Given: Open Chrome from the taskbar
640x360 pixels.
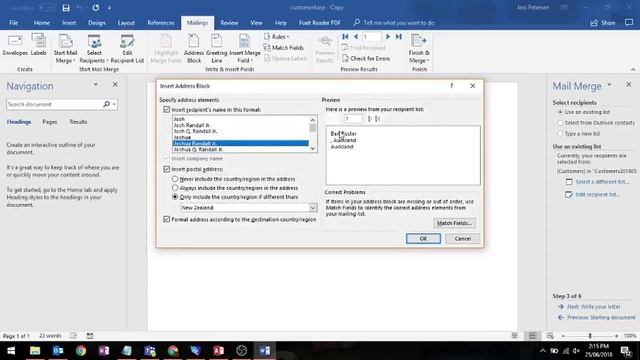Looking at the screenshot, I should coord(81,351).
